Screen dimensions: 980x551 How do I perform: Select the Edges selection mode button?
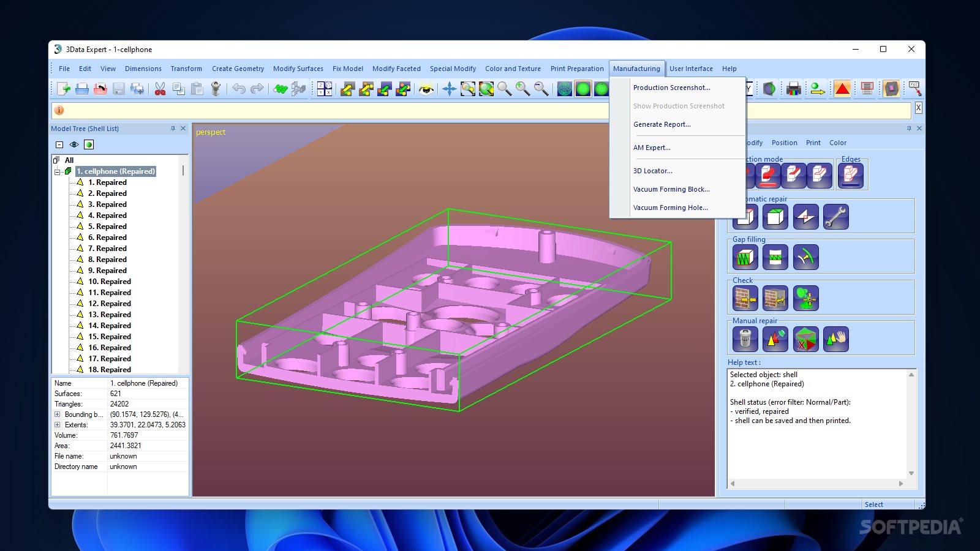tap(851, 176)
